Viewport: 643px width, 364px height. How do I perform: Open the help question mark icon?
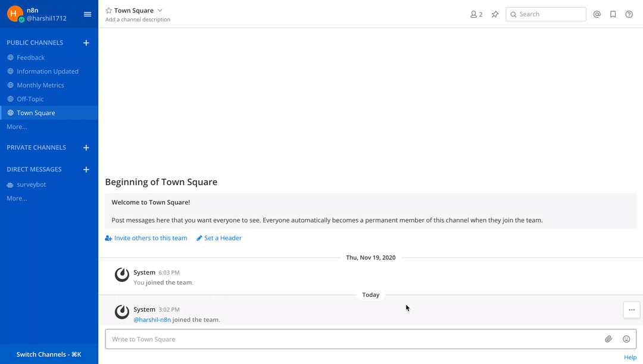629,14
